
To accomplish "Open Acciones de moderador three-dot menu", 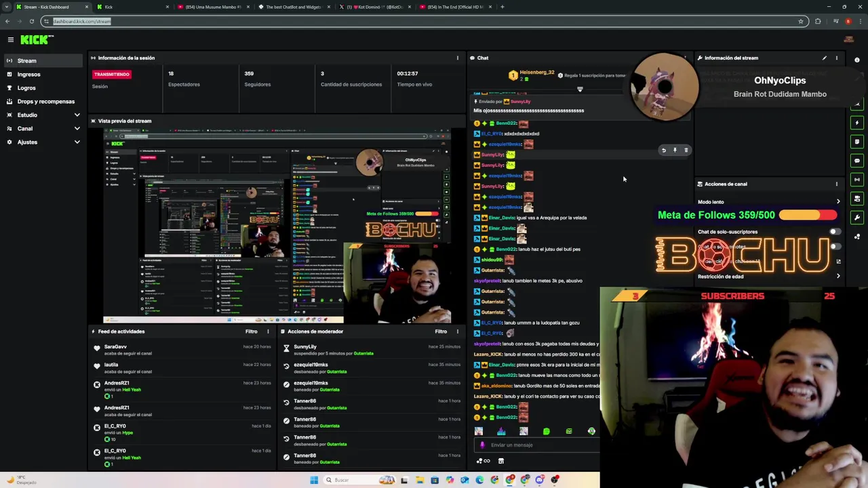I will click(x=457, y=331).
